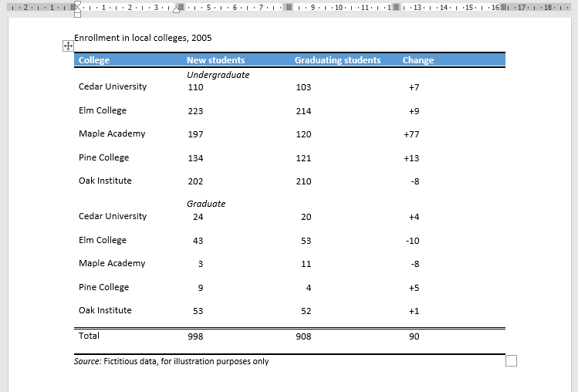Click the 'Source: Fictitious data' footnote line
Screen dimensions: 578x392
point(171,361)
